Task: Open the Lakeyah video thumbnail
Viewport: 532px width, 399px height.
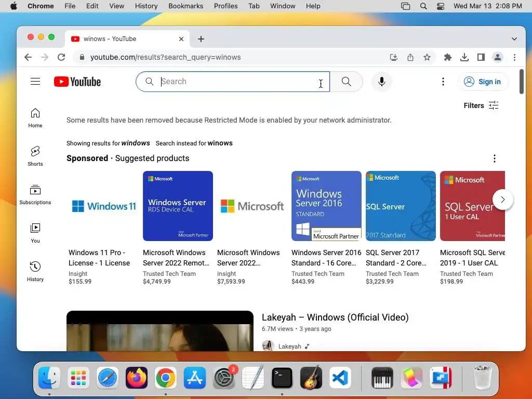Action: pyautogui.click(x=160, y=331)
